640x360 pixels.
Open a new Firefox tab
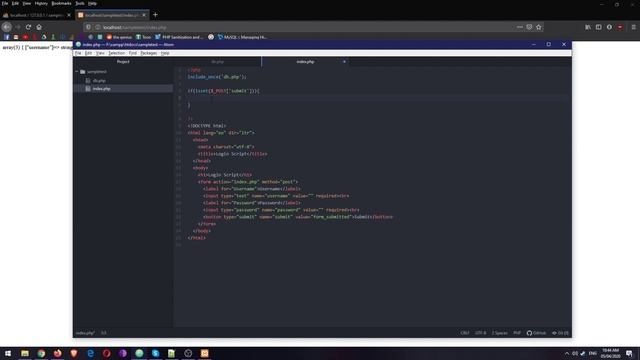point(155,15)
